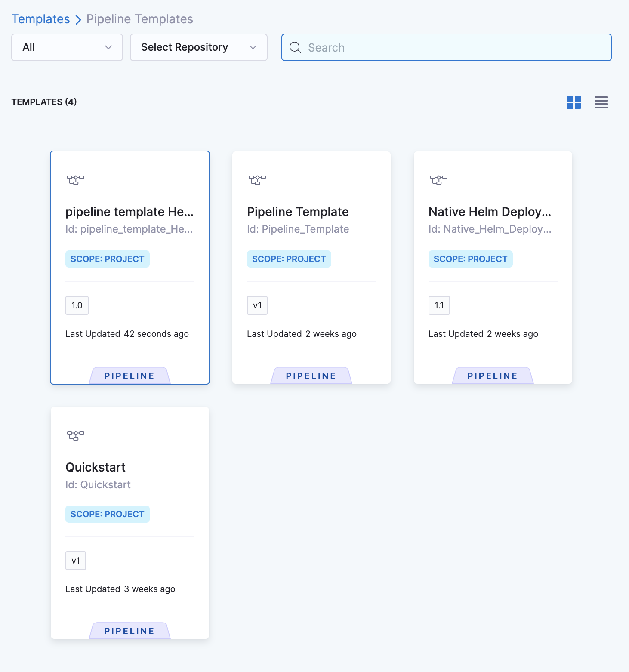The height and width of the screenshot is (672, 629).
Task: Click SCOPE: PROJECT badge on Pipeline Template card
Action: click(289, 259)
